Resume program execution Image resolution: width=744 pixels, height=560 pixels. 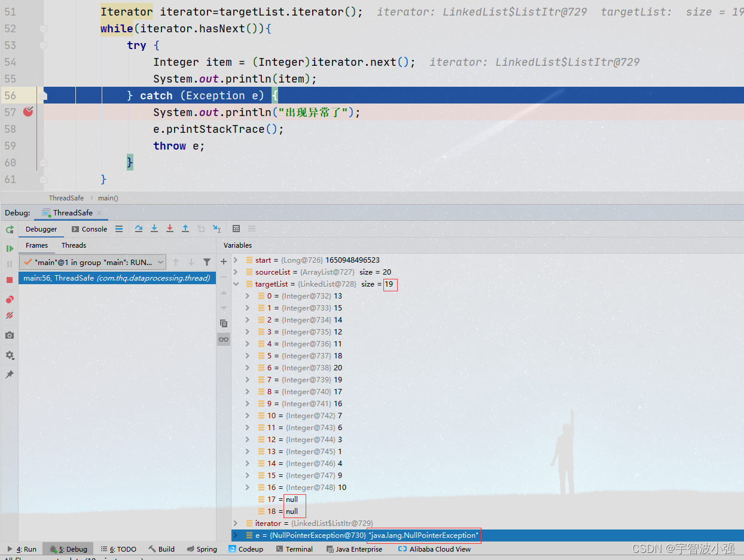(x=10, y=248)
